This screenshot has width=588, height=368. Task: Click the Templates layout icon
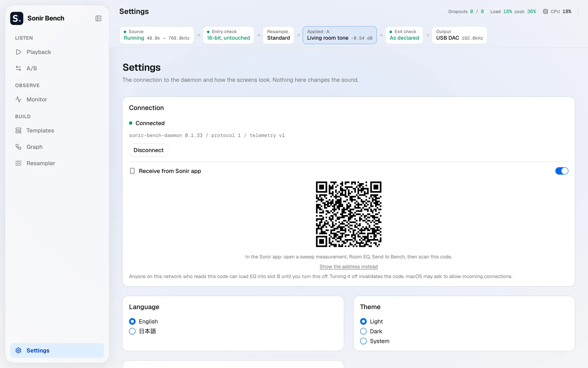pyautogui.click(x=18, y=131)
